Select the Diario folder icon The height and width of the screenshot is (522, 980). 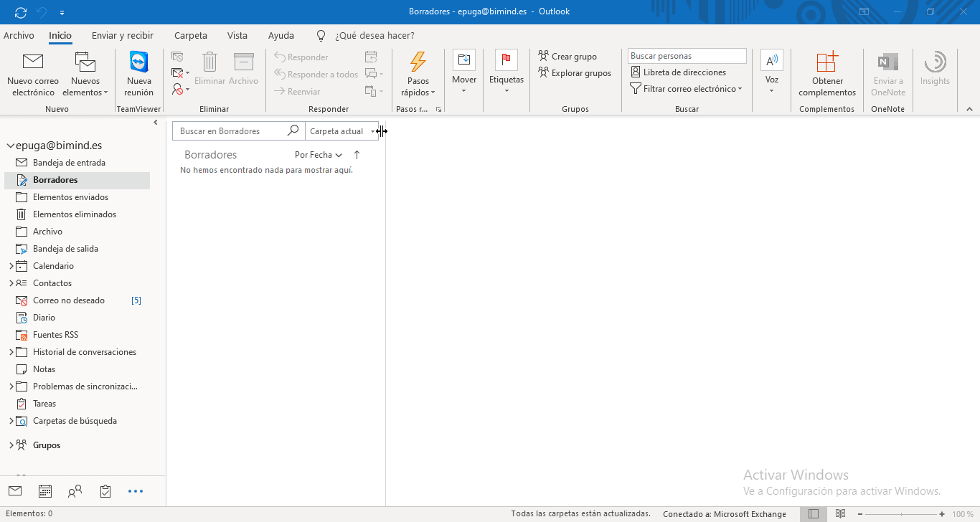[x=22, y=318]
